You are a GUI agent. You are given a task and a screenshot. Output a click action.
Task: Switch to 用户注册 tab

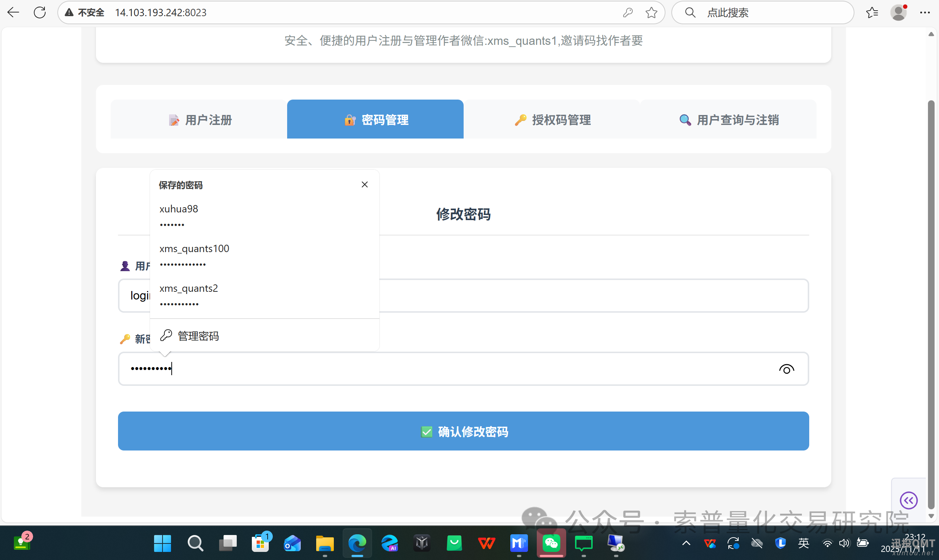point(199,120)
